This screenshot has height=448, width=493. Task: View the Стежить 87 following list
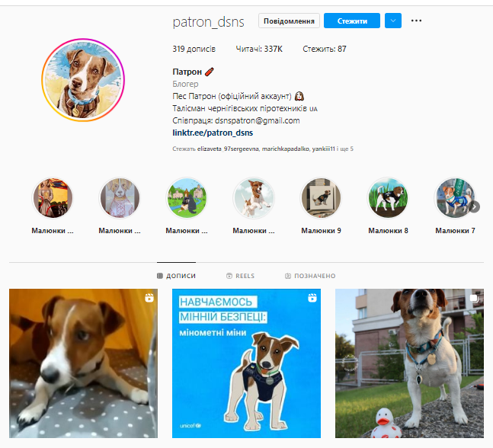tap(325, 49)
